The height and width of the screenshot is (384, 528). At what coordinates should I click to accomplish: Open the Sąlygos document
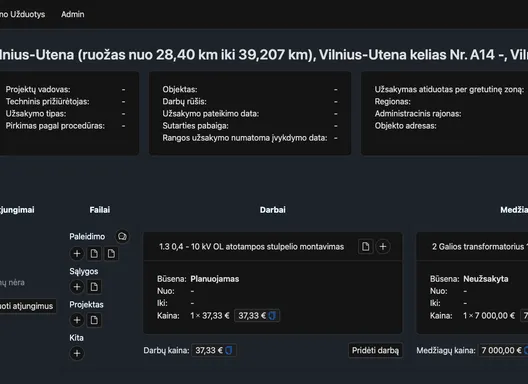pyautogui.click(x=94, y=287)
